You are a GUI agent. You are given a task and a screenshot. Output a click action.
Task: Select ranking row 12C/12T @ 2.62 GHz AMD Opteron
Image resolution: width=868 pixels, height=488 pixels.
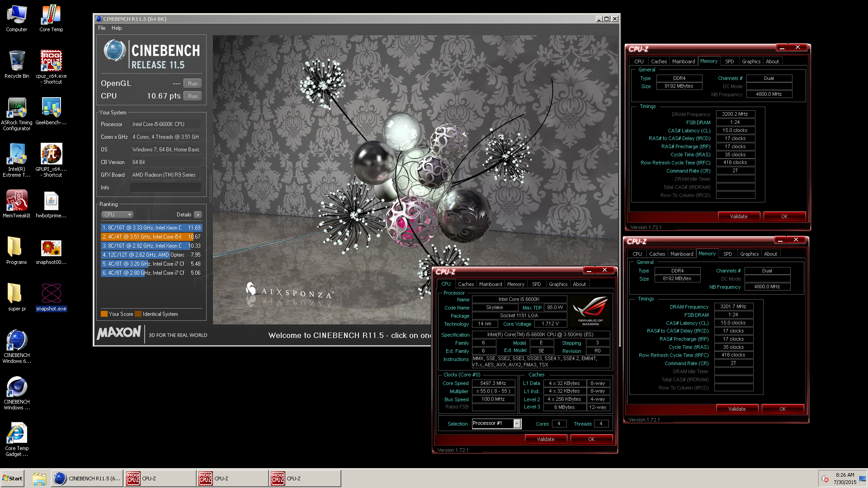tap(151, 255)
